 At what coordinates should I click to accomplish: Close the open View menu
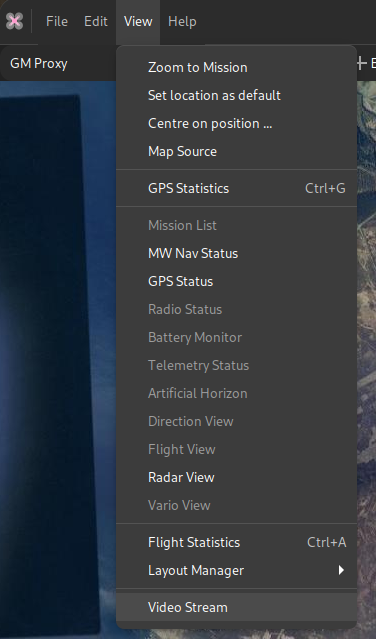(138, 21)
